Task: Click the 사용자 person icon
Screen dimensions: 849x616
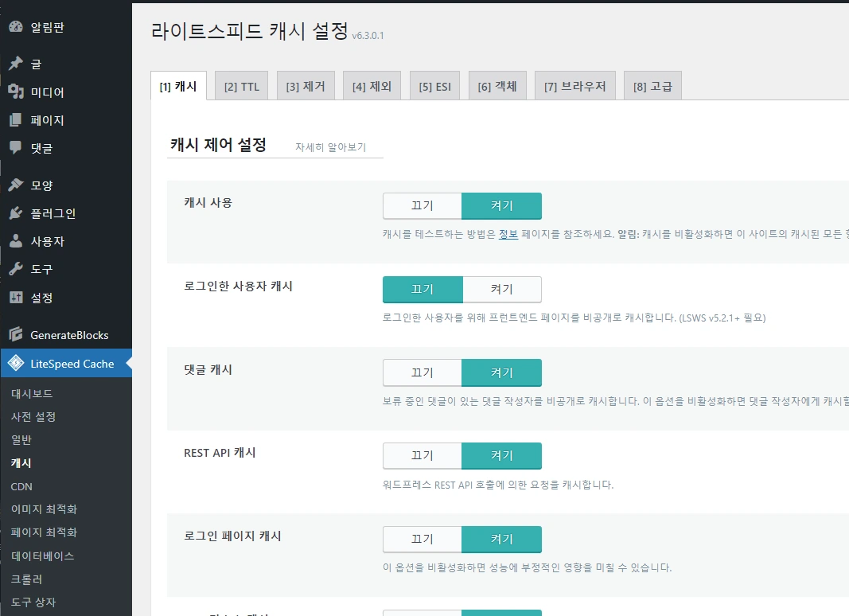Action: click(x=16, y=241)
